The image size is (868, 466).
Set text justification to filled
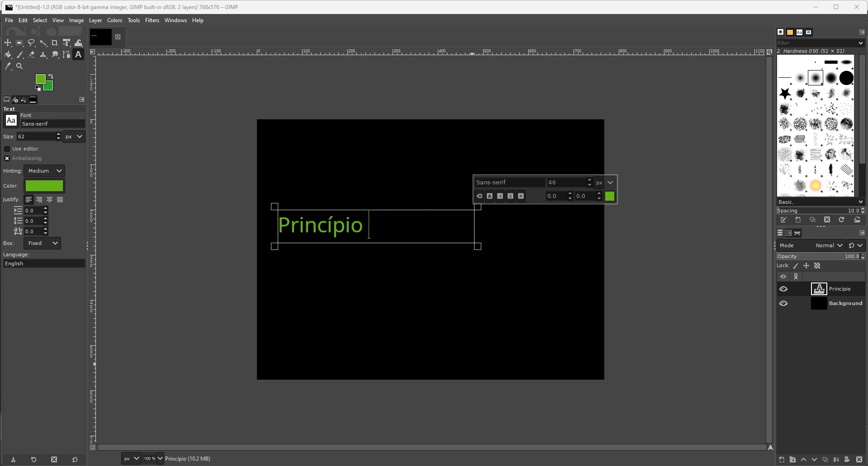[60, 199]
